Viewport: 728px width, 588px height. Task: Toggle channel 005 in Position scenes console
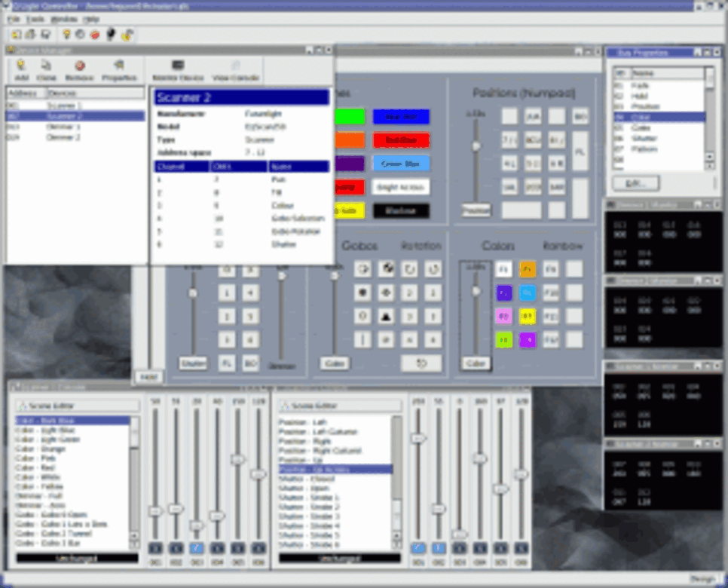[500, 549]
